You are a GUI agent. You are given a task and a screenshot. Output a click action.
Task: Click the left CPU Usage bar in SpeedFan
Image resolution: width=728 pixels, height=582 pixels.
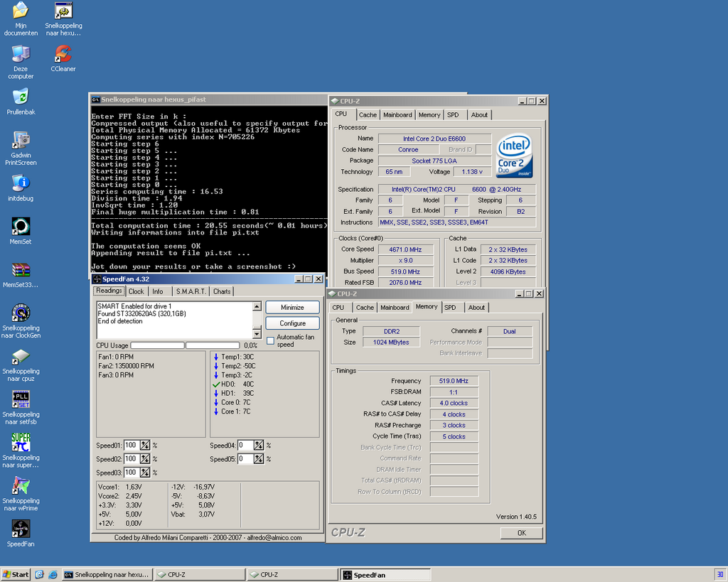coord(157,345)
